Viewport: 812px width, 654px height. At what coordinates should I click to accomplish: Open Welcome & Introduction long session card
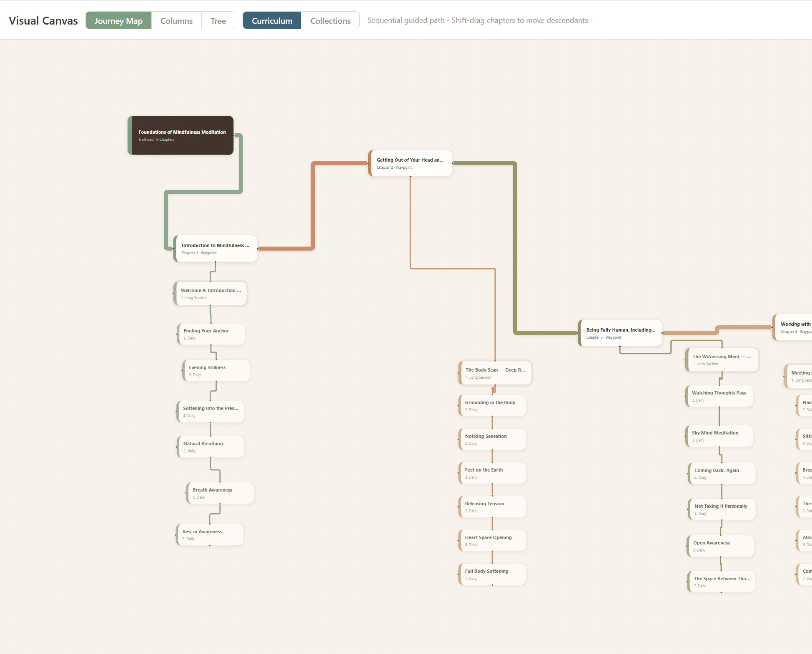pyautogui.click(x=211, y=294)
